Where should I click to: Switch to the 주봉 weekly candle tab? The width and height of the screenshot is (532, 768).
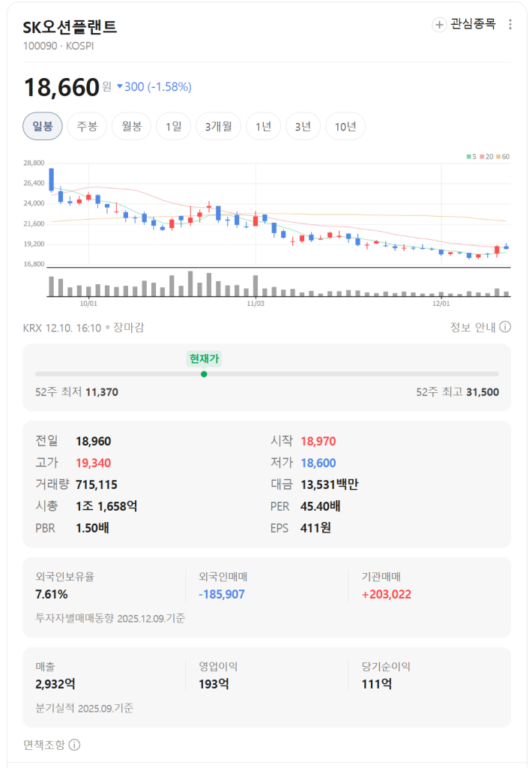point(87,126)
